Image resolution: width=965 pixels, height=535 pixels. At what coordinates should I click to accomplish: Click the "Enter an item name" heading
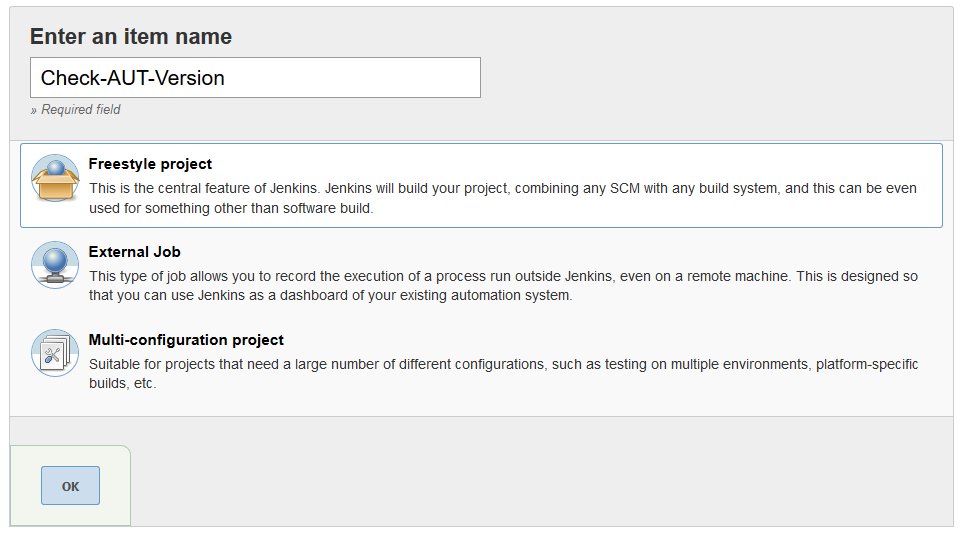coord(131,36)
